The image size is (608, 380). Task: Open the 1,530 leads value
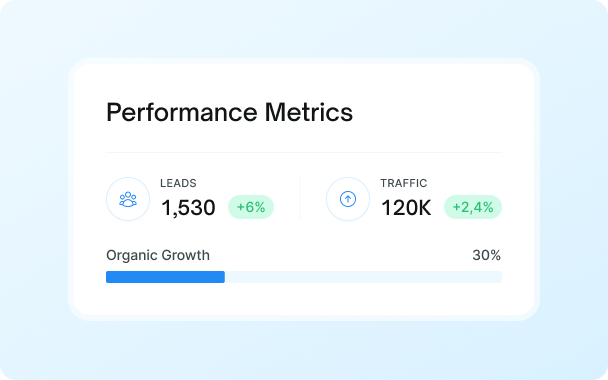[x=188, y=207]
